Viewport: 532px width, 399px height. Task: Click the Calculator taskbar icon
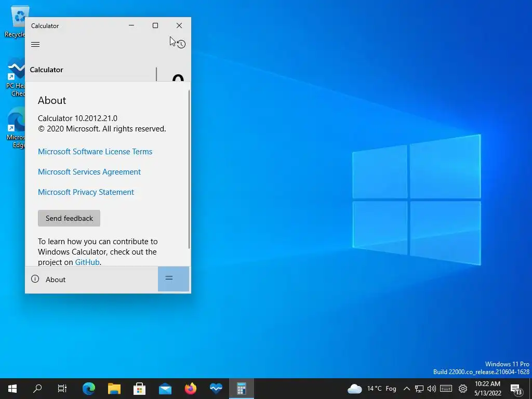[x=241, y=389]
